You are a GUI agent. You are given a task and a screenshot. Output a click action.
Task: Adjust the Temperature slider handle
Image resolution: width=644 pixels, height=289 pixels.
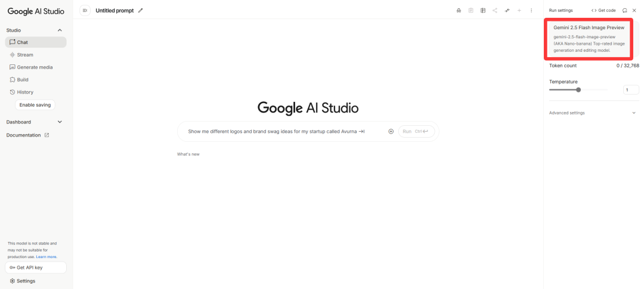point(578,90)
